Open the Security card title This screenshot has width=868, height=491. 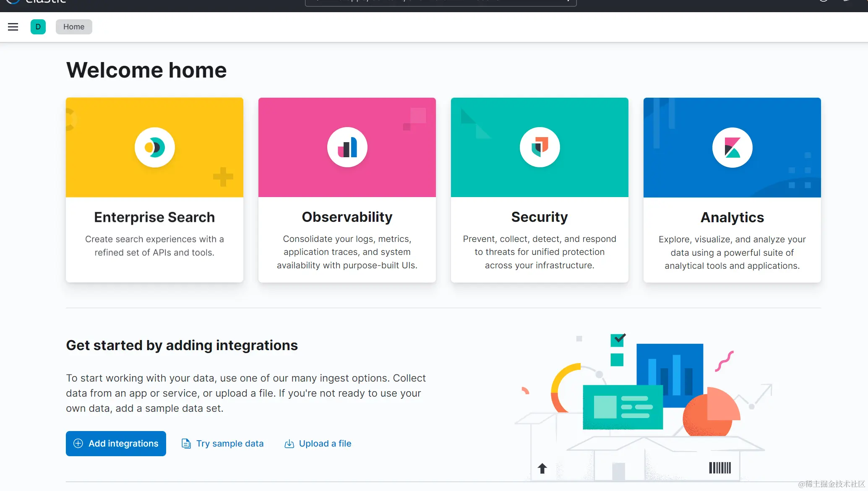[x=539, y=217]
